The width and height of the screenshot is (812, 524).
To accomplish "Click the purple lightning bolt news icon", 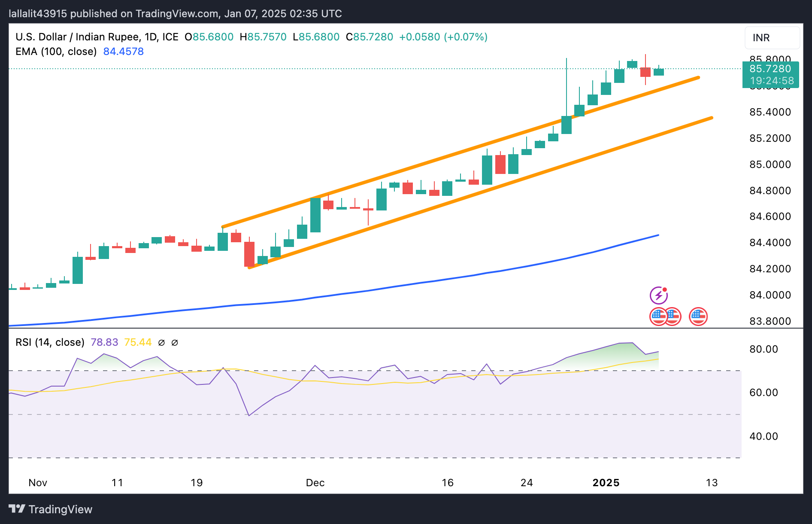I will (658, 296).
